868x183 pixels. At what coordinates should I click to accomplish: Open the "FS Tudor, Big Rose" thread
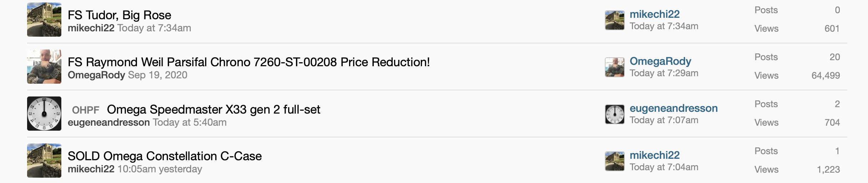[x=119, y=15]
